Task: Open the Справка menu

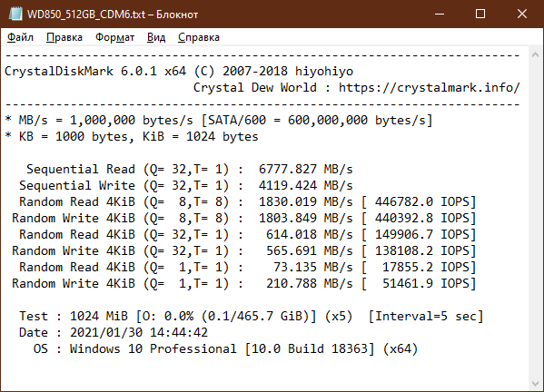Action: coord(199,37)
